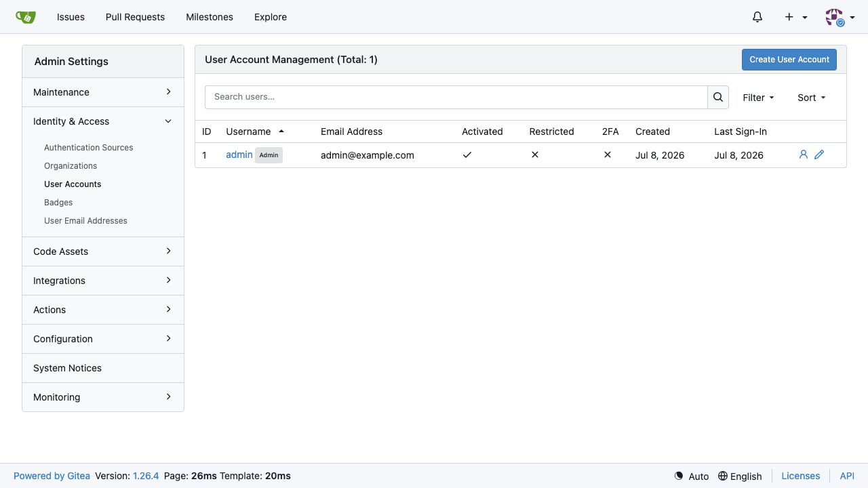868x488 pixels.
Task: Go to Pull Requests in top nav
Action: tap(135, 17)
